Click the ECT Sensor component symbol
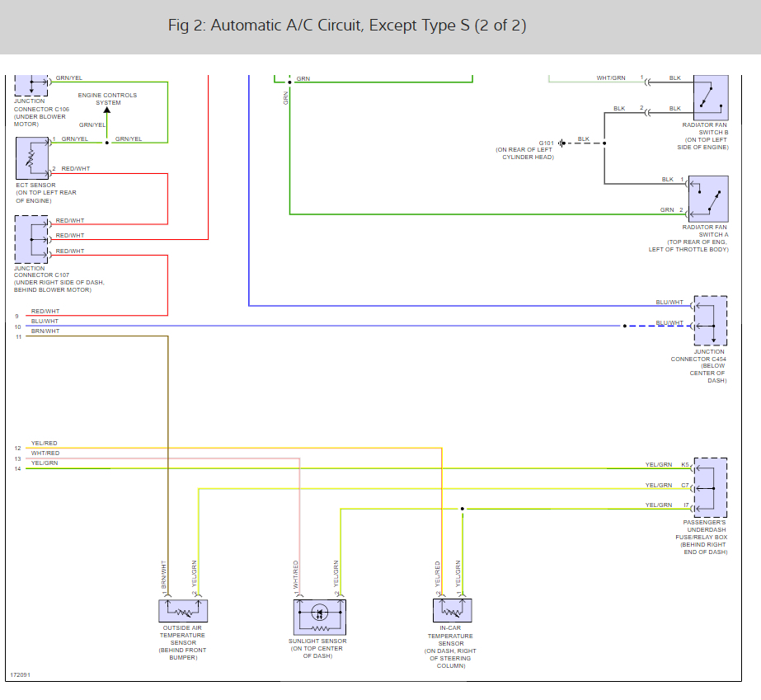 pyautogui.click(x=32, y=158)
